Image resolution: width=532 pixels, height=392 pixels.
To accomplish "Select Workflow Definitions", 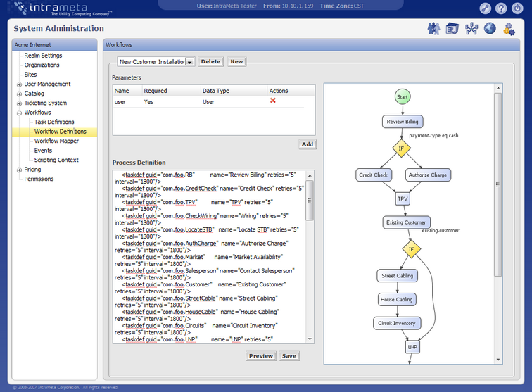I will [60, 132].
